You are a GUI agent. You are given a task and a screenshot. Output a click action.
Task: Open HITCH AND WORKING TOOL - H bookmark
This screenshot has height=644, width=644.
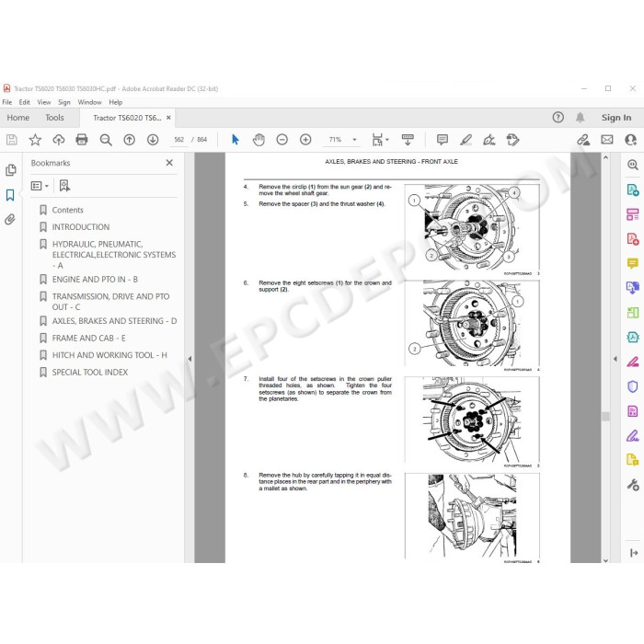[109, 355]
